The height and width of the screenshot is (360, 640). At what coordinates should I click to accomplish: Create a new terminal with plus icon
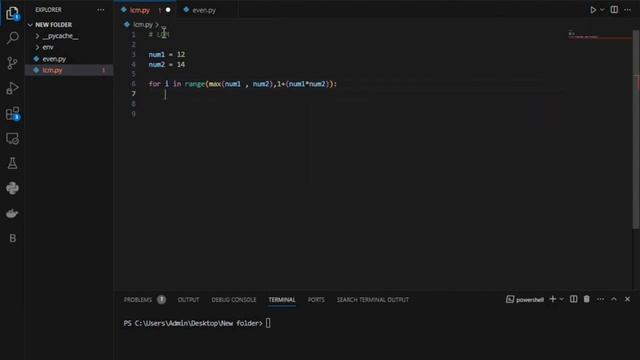552,299
